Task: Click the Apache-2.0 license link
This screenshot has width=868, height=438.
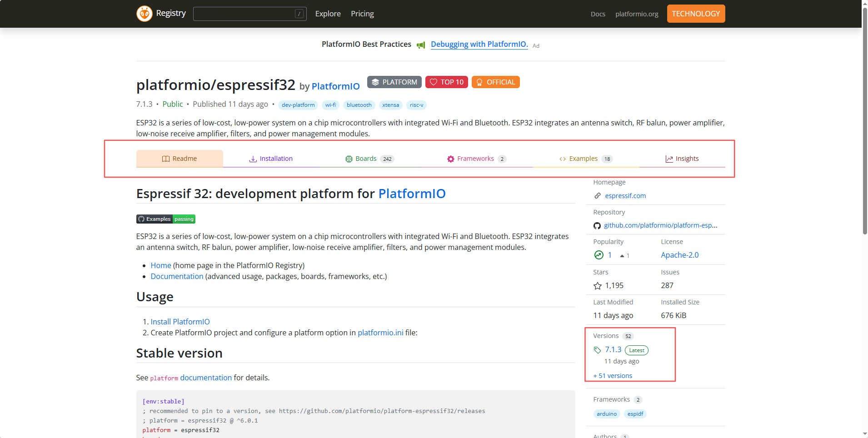Action: [680, 255]
